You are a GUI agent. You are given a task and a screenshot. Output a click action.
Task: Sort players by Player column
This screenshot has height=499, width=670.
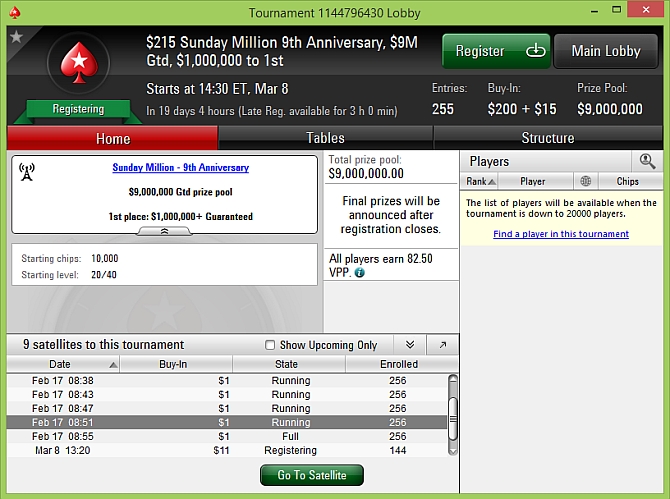pyautogui.click(x=535, y=181)
